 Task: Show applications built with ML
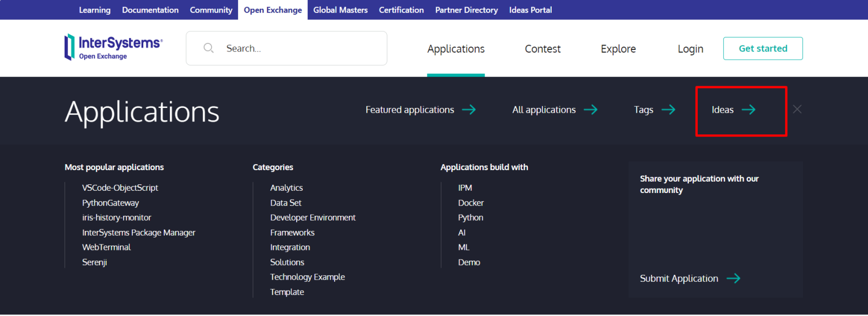(x=464, y=247)
